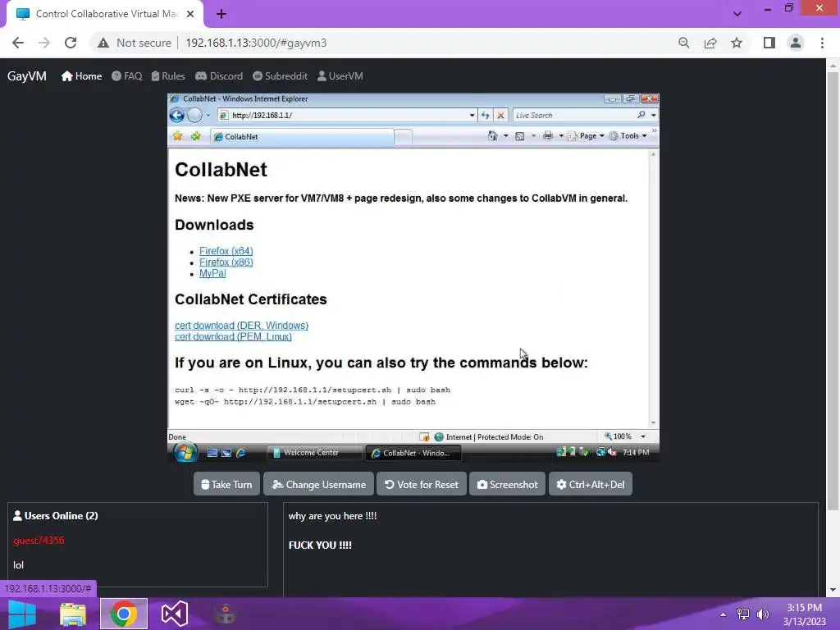Click the IE Add to Favorites icon
Screen dimensions: 840x630
point(196,136)
